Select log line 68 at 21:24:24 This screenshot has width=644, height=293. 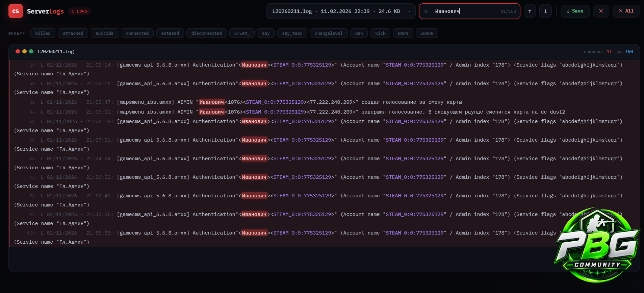(324, 163)
